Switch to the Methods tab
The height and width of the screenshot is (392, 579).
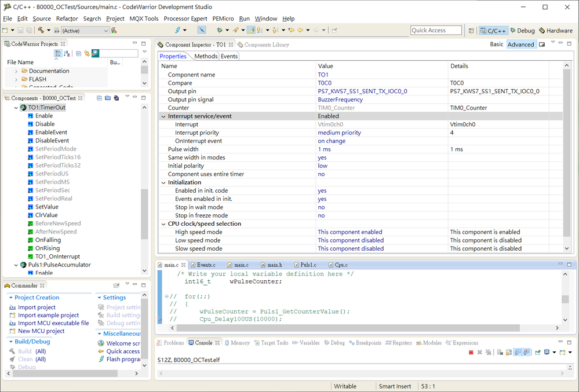(206, 56)
